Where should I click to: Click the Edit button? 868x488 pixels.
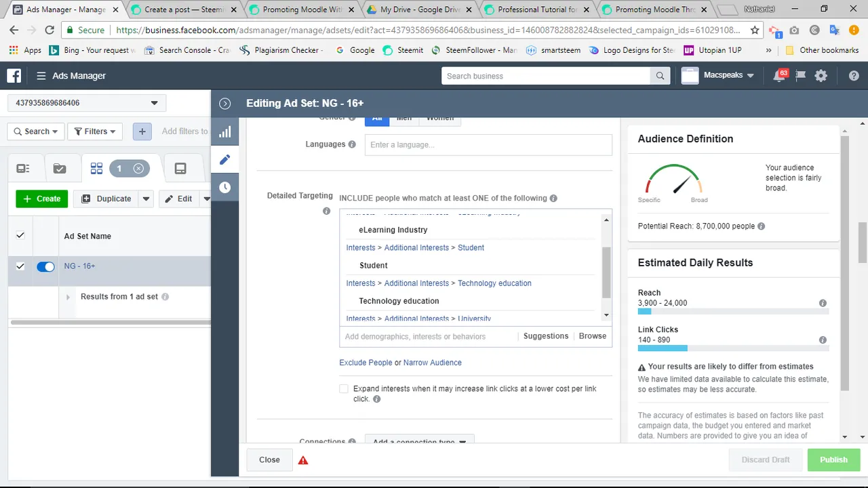(x=179, y=199)
